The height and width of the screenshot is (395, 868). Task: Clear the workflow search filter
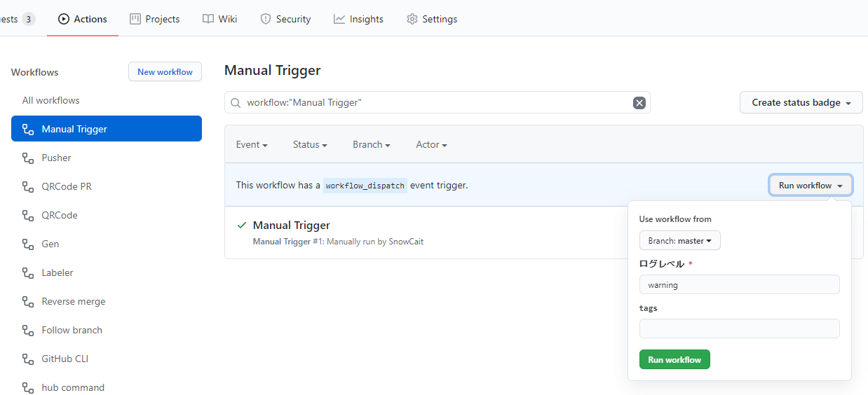[639, 103]
